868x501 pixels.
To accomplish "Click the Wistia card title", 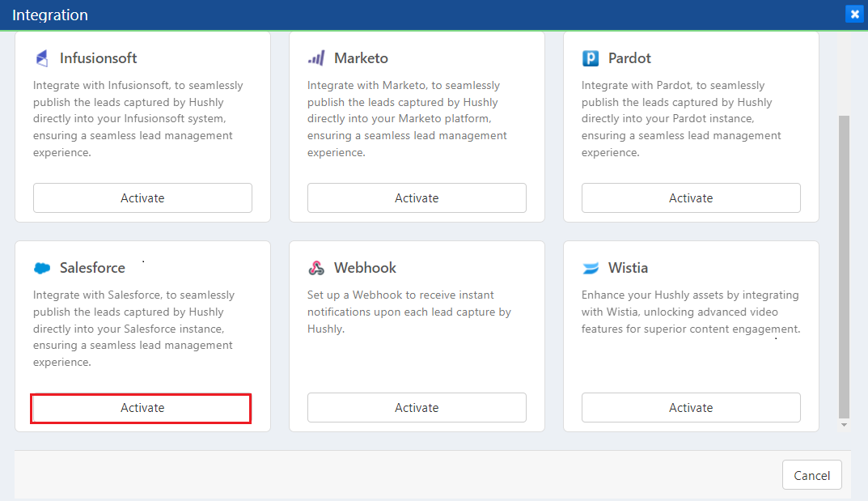I will [x=628, y=268].
